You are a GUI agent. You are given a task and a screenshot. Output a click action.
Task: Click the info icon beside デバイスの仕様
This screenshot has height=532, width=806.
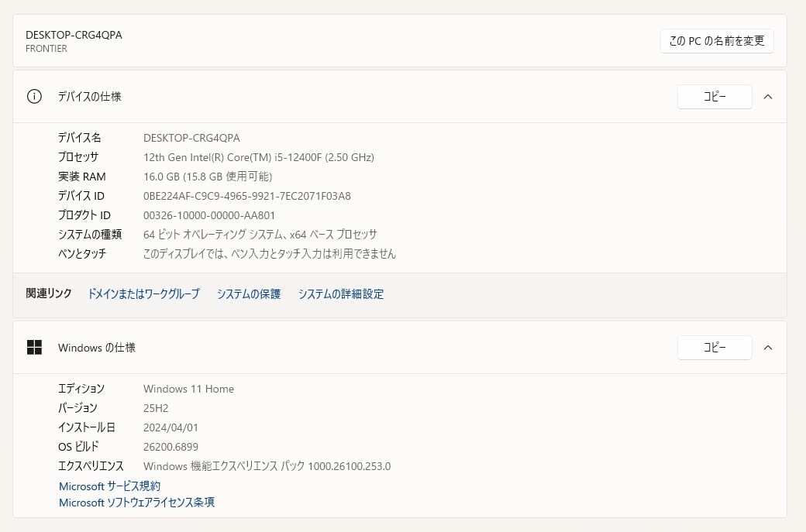pos(34,97)
